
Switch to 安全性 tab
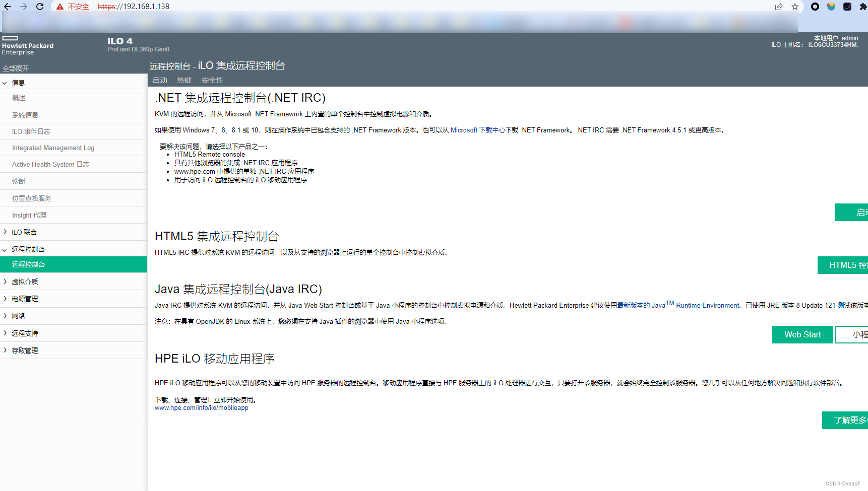coord(212,81)
